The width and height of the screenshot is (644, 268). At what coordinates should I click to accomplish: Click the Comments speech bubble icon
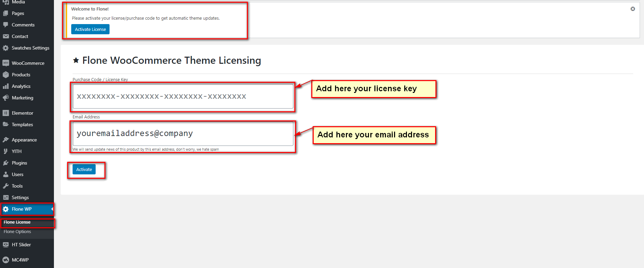click(x=6, y=25)
